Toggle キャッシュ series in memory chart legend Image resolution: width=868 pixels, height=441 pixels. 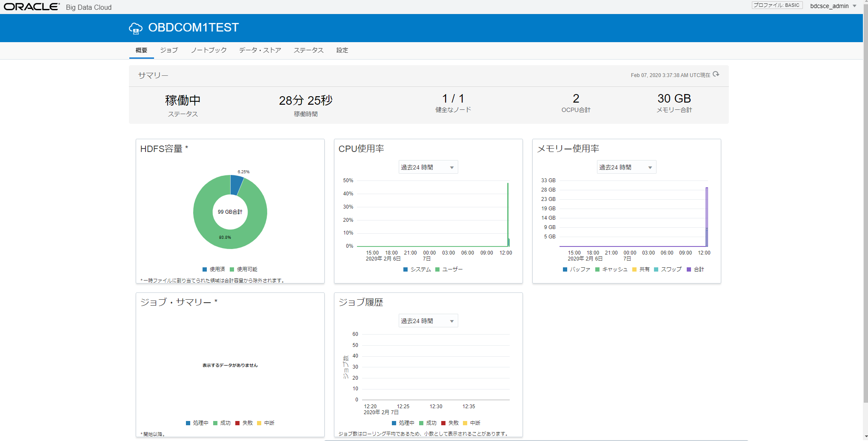[611, 269]
